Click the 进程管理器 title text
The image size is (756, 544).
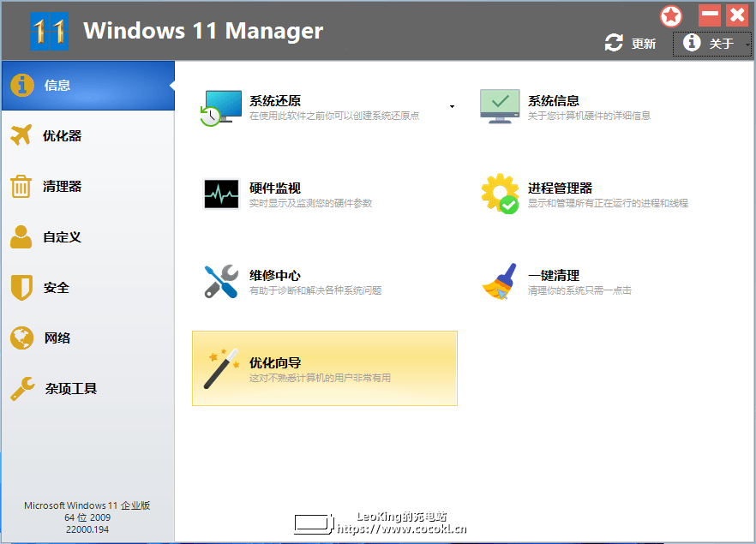[x=560, y=188]
